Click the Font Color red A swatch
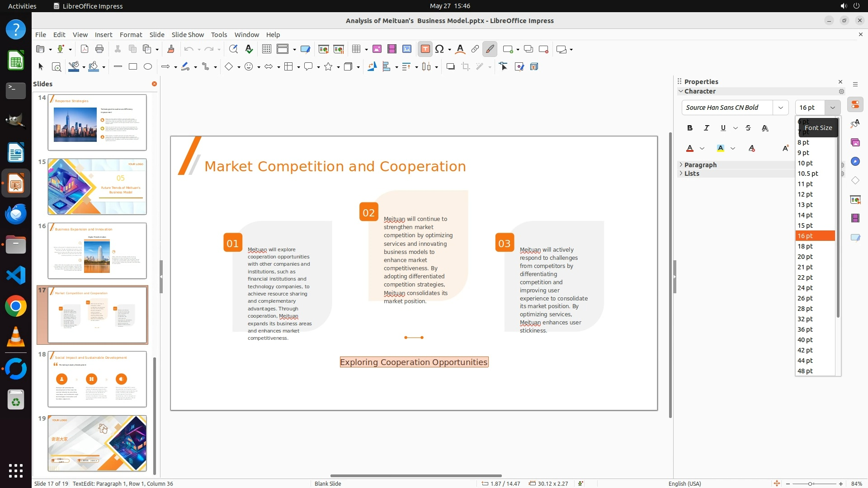The image size is (868, 488). pyautogui.click(x=690, y=149)
